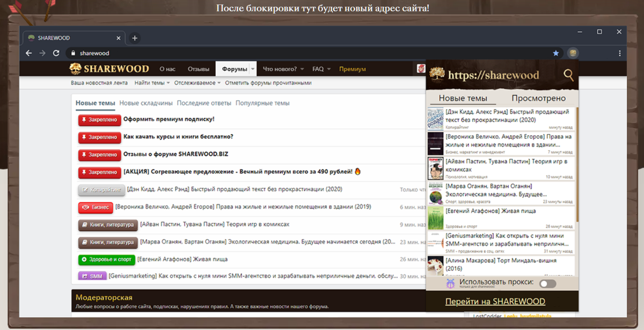Toggle the Использовать прокси switch
The height and width of the screenshot is (330, 644).
547,283
